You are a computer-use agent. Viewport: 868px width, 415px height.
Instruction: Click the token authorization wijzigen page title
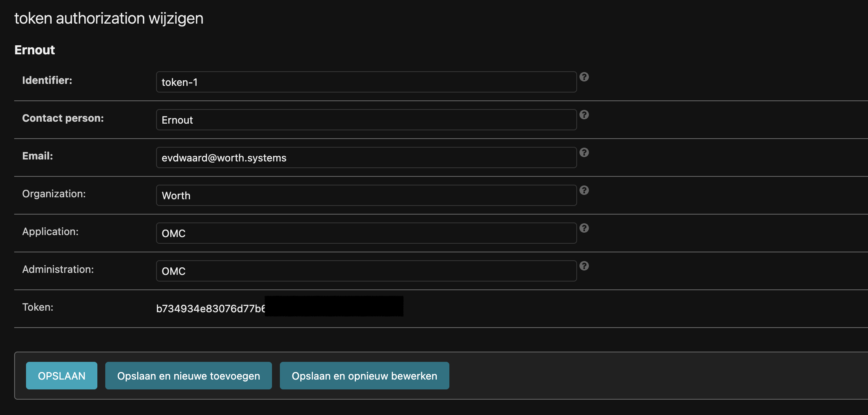[109, 19]
